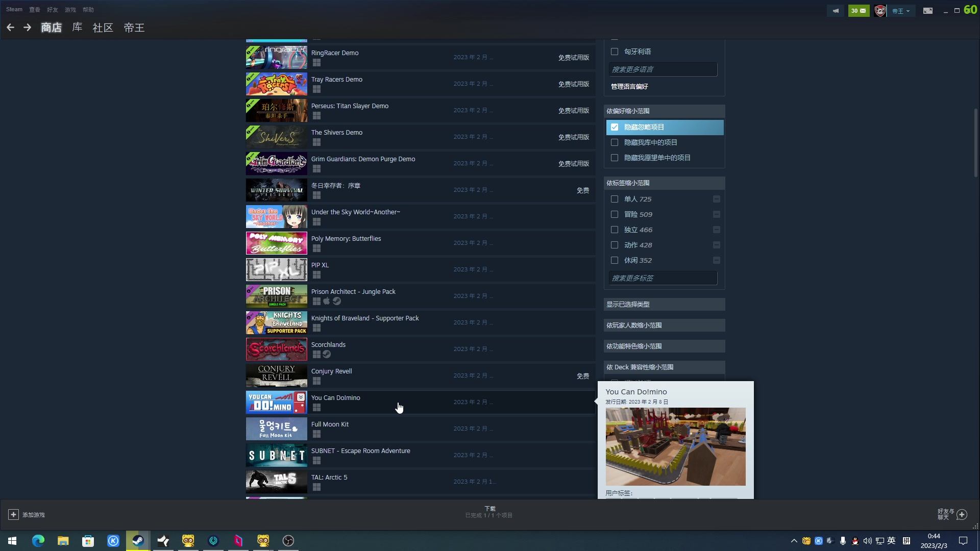The width and height of the screenshot is (980, 551).
Task: Expand the 依功能特色缩小范围 section
Action: coord(664,346)
